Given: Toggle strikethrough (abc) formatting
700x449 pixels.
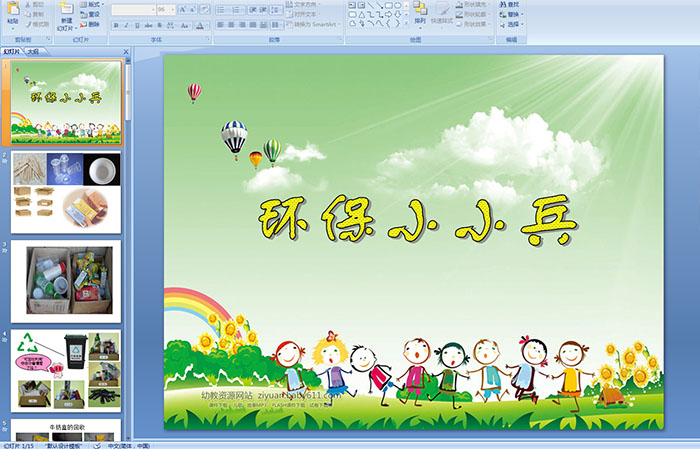Looking at the screenshot, I should (148, 25).
